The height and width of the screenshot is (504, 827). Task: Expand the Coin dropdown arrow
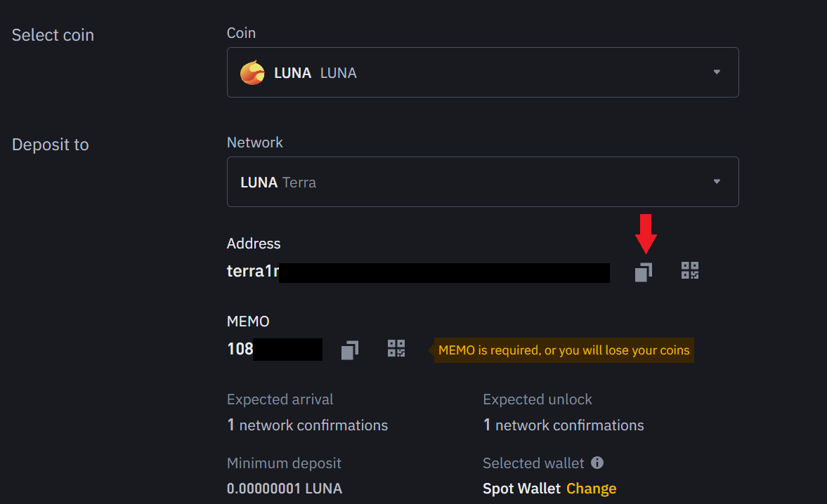(717, 72)
